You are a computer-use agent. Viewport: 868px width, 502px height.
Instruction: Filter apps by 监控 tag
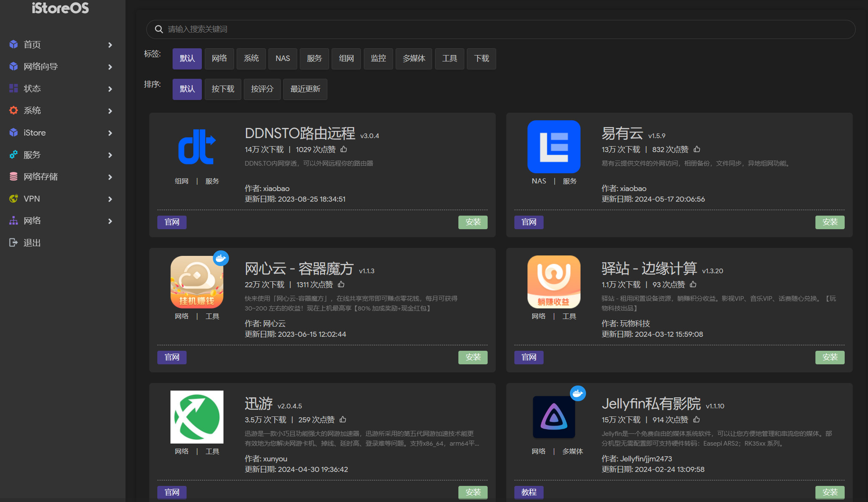click(378, 58)
